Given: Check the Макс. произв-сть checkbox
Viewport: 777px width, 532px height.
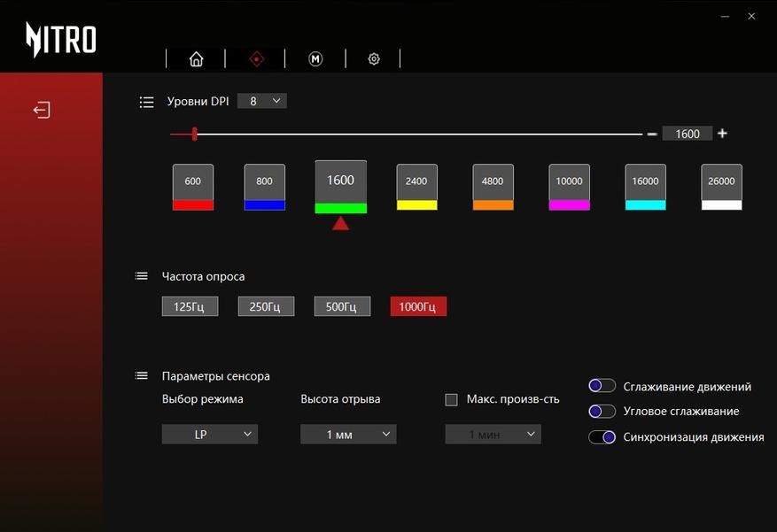Looking at the screenshot, I should click(x=452, y=399).
